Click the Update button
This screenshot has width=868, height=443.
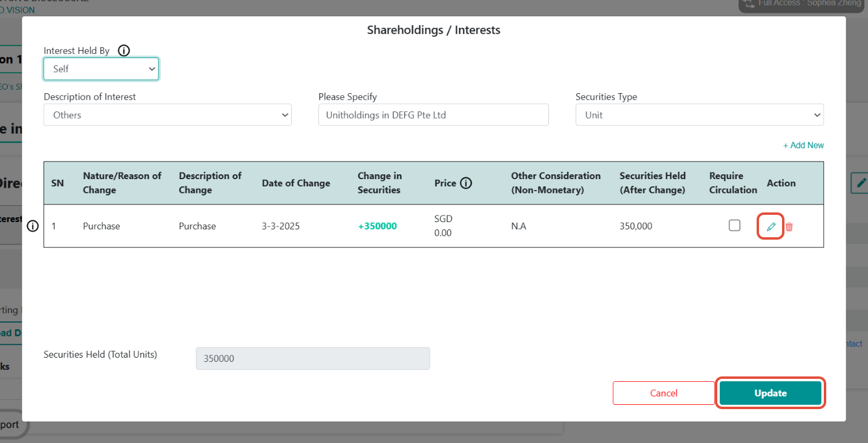click(x=771, y=393)
